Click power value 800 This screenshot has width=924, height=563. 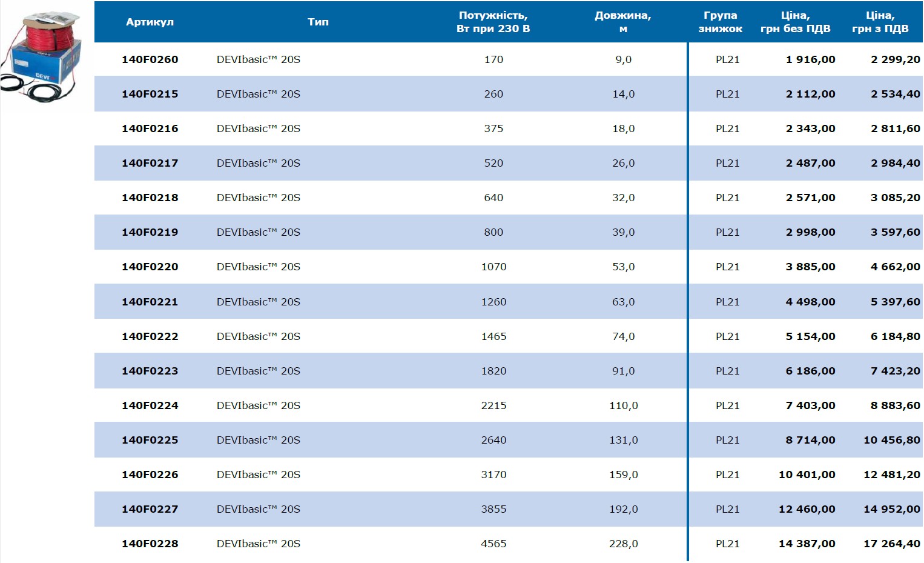pyautogui.click(x=493, y=232)
